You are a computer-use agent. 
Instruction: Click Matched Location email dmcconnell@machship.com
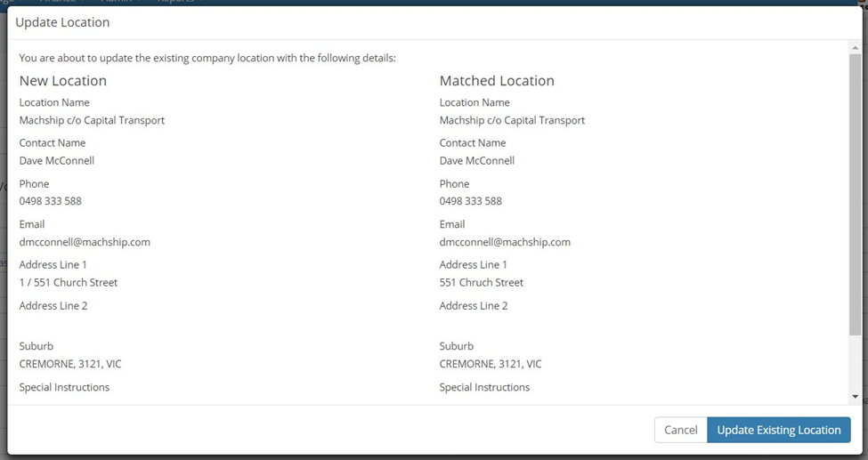[x=505, y=242]
